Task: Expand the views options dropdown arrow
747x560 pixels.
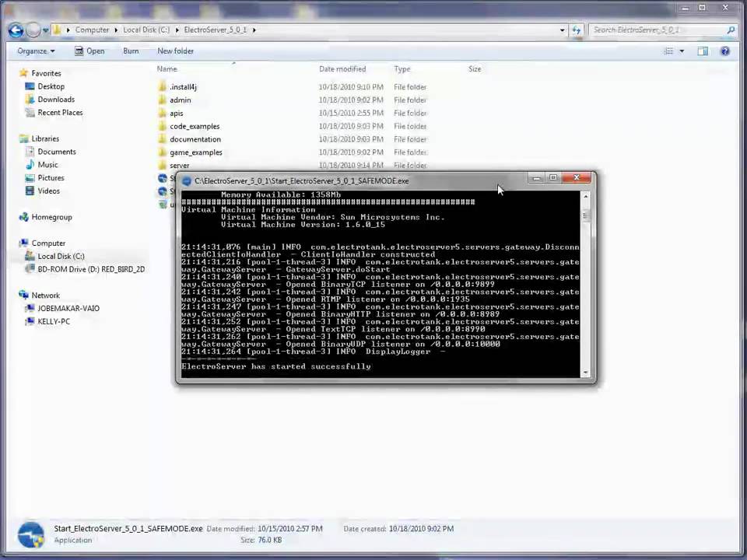Action: pos(682,51)
